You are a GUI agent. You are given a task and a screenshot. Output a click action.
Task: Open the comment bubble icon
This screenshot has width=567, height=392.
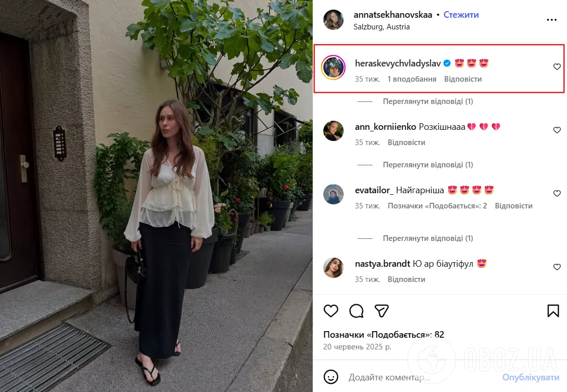(356, 311)
